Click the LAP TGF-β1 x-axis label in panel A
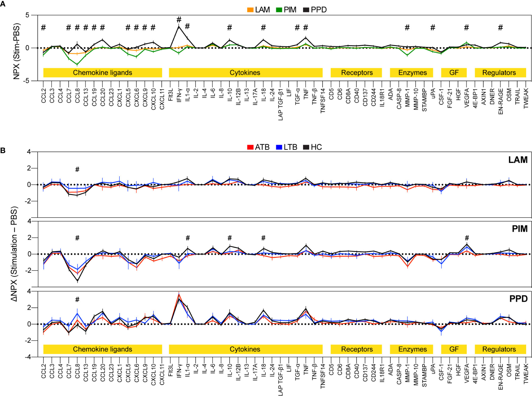 point(280,105)
